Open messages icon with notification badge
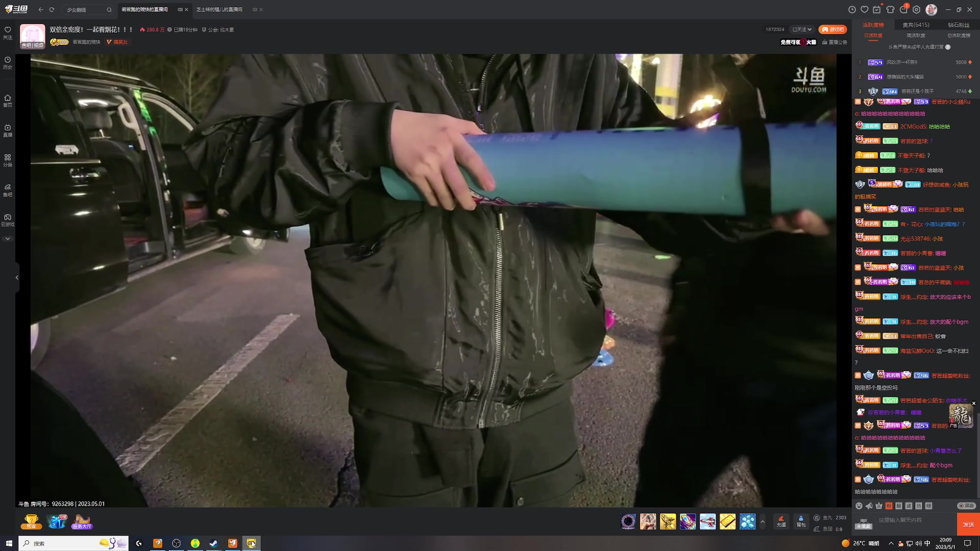The width and height of the screenshot is (980, 551). 903,10
